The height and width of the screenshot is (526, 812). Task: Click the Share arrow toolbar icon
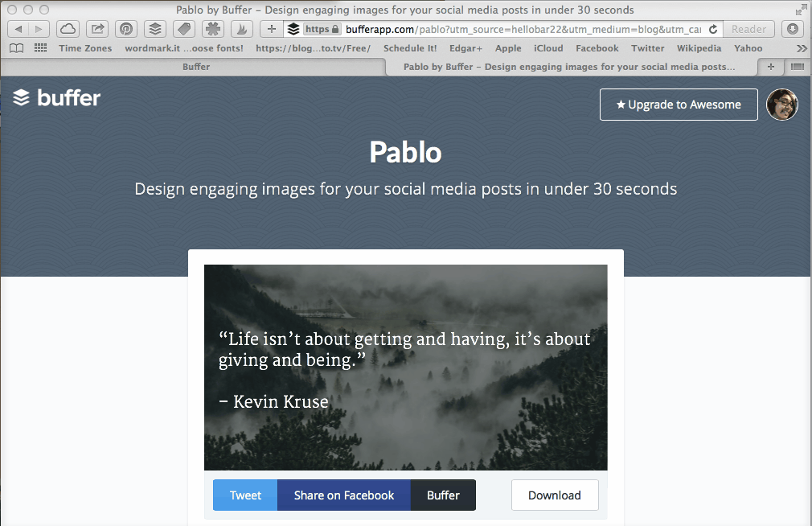(x=97, y=29)
